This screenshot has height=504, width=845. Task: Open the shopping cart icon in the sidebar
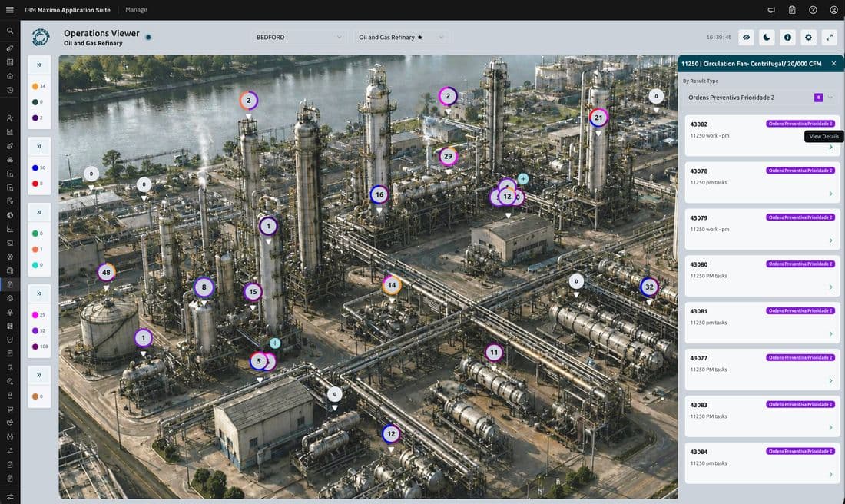click(10, 409)
